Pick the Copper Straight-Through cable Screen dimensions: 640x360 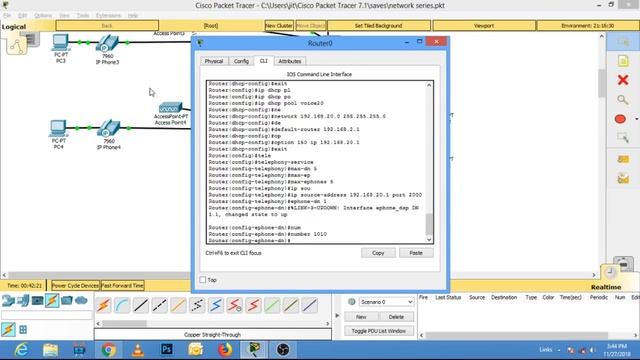click(x=141, y=305)
